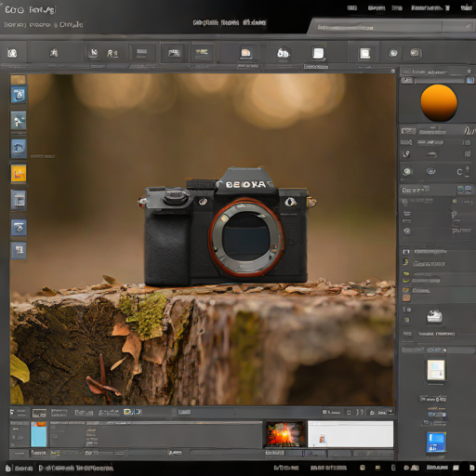Select the blue figure icon in left sidebar
476x476 pixels.
click(x=19, y=120)
